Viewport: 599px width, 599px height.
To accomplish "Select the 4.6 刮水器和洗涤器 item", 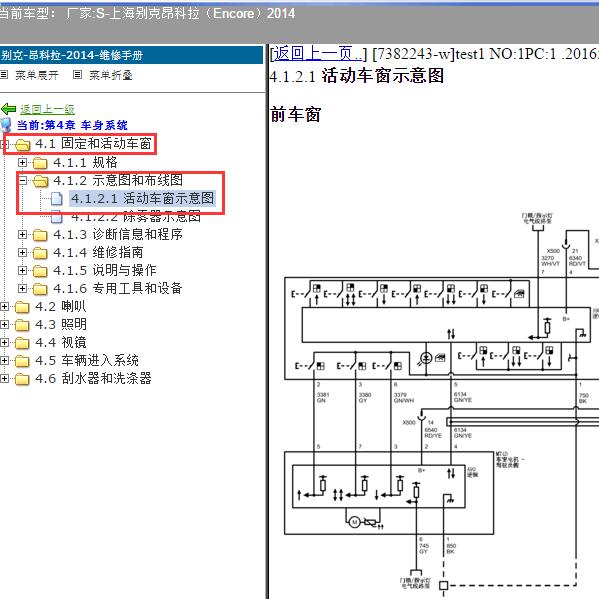I will [x=93, y=378].
